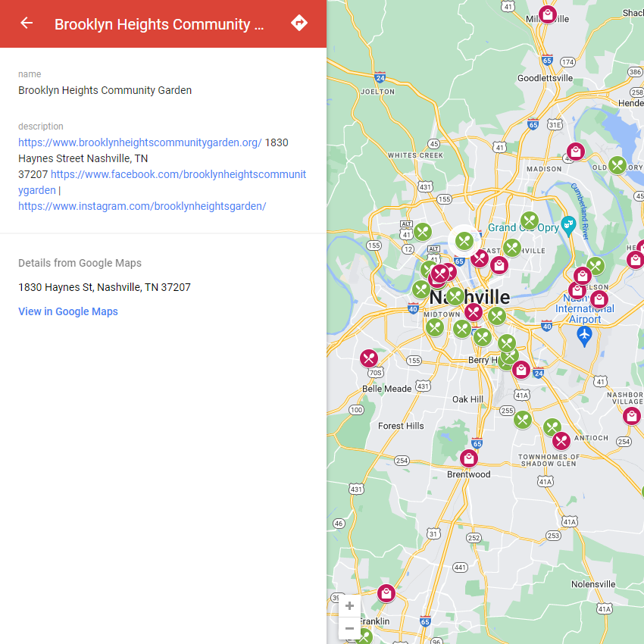
Task: Select the pink shopping bag marker near Madison
Action: pyautogui.click(x=575, y=152)
